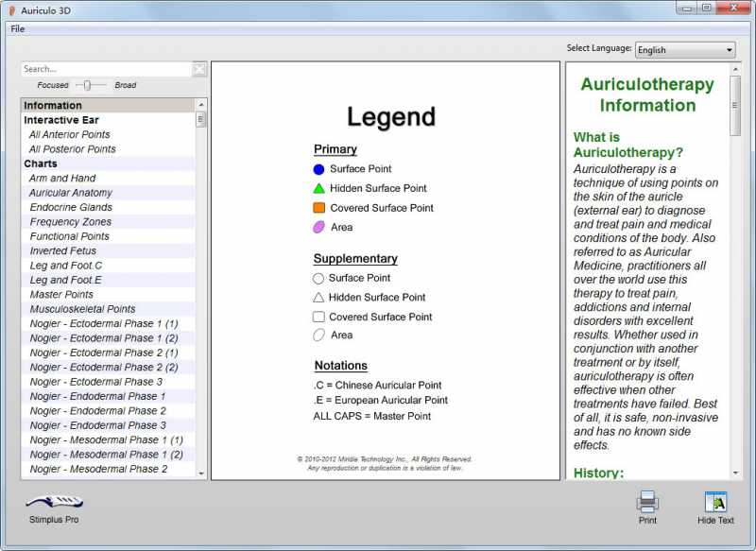Open the Select Language dropdown

click(x=685, y=50)
